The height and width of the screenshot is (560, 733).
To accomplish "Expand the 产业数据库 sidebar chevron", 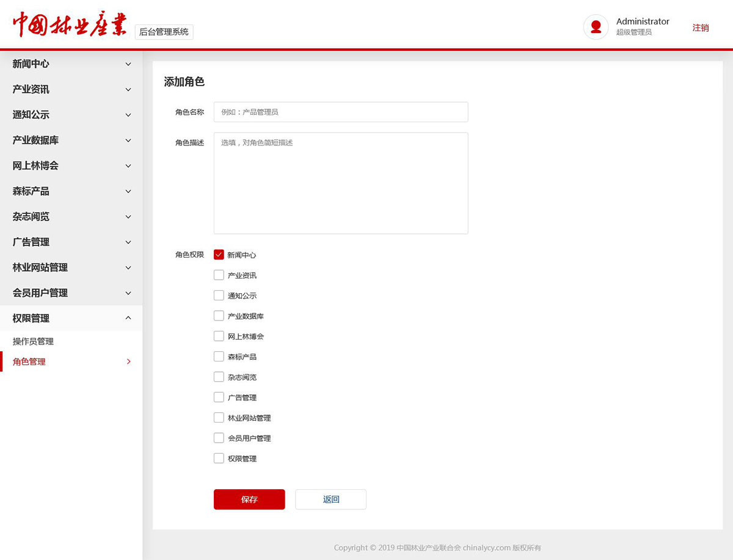I will (x=128, y=140).
